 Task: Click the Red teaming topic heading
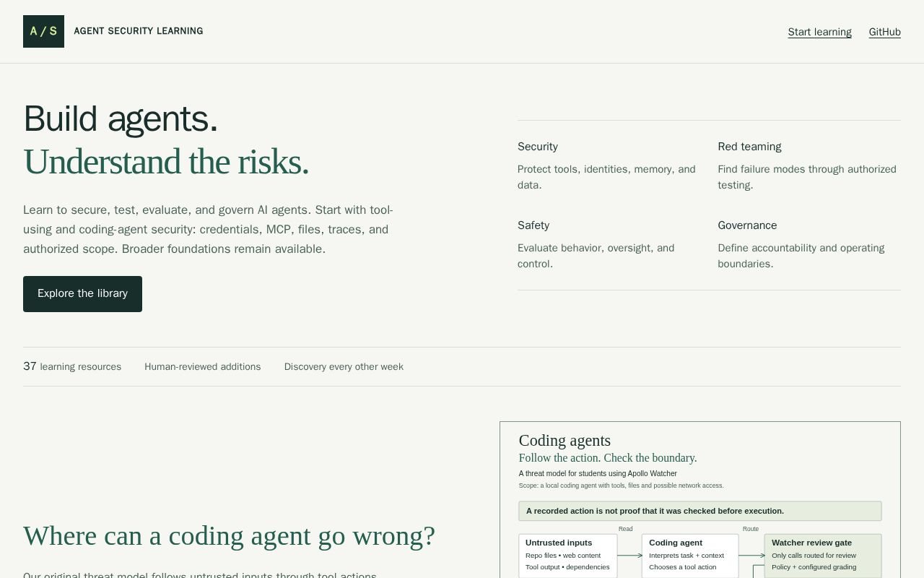point(749,147)
